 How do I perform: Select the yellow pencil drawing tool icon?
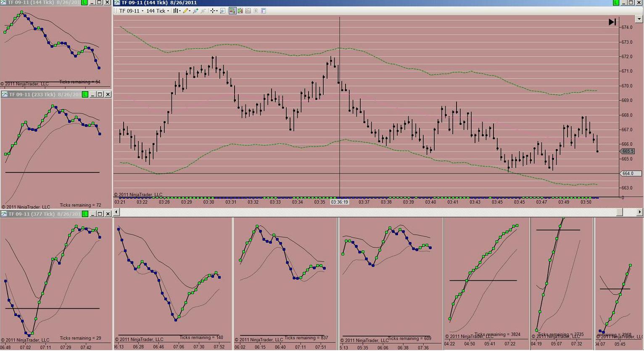[x=185, y=11]
